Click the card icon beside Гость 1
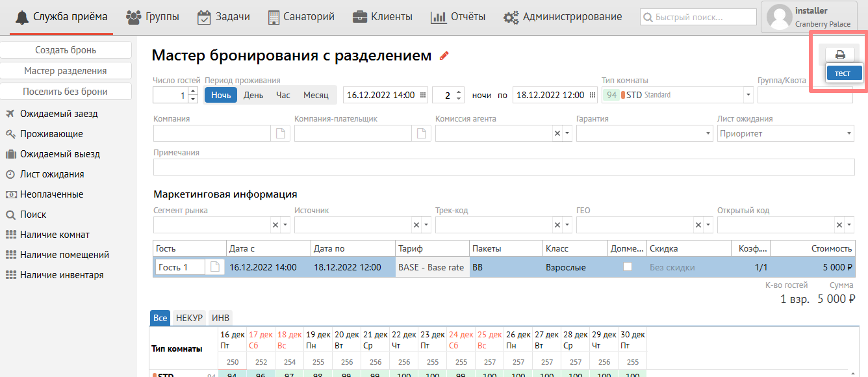 (214, 267)
